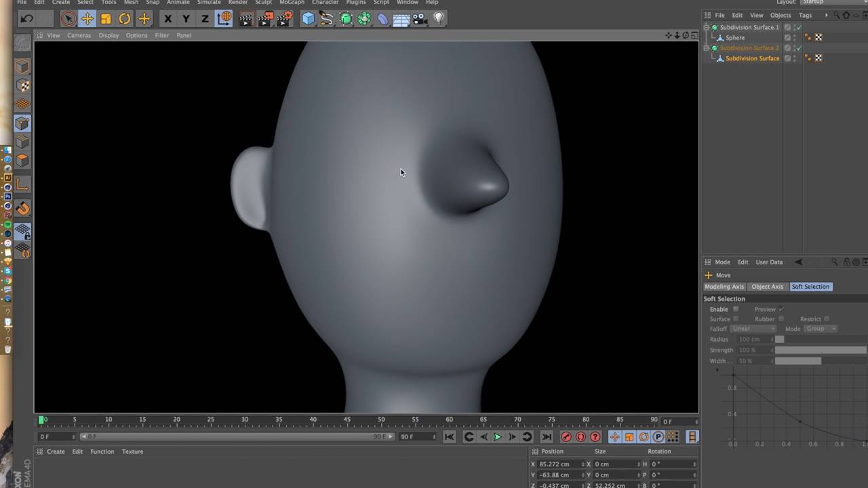Click frame 45 on the timeline ruler
This screenshot has width=868, height=488.
(347, 420)
